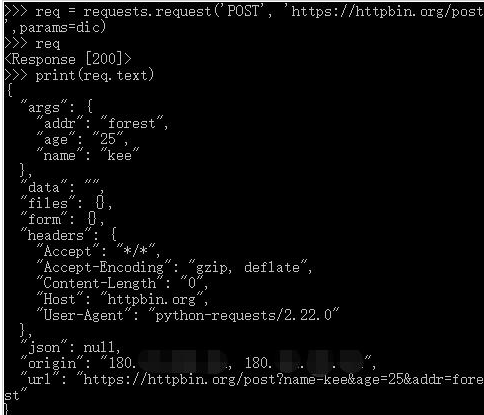This screenshot has width=484, height=415.
Task: Click the requests.request POST command line
Action: [244, 12]
